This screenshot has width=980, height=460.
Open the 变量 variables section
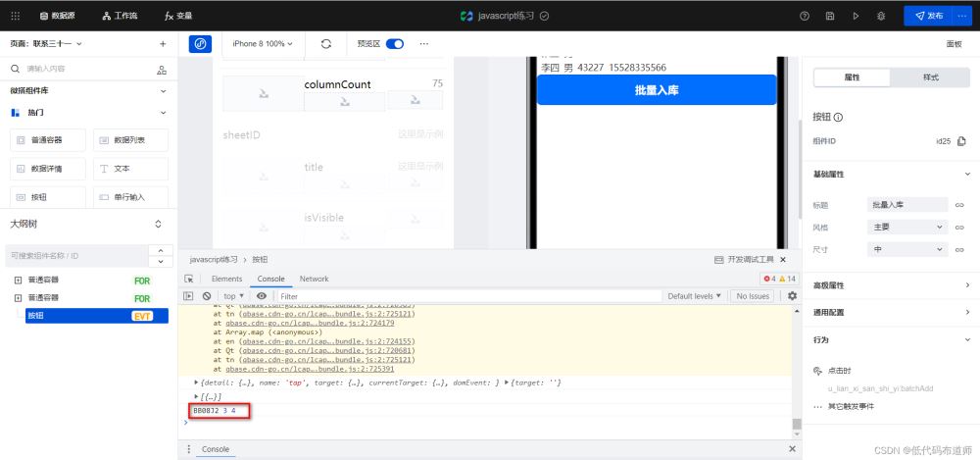[x=178, y=16]
